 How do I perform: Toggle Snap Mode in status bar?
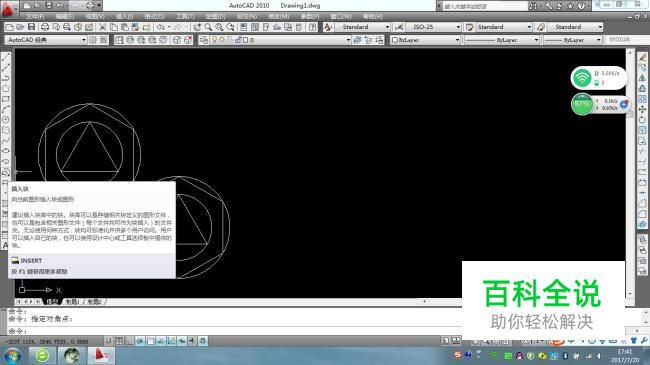point(109,341)
